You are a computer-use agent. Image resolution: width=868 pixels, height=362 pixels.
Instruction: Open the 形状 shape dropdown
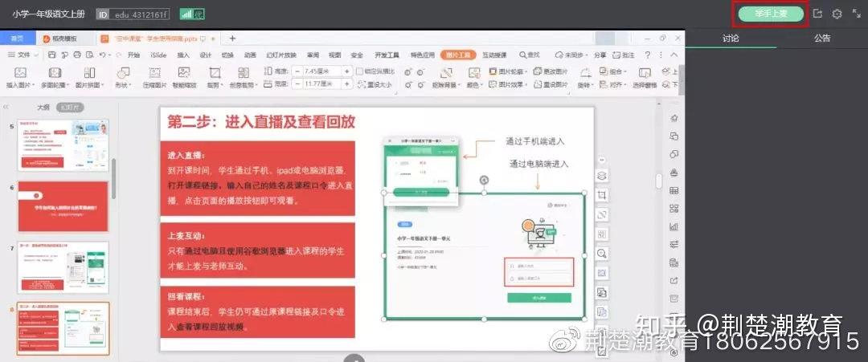pyautogui.click(x=124, y=77)
